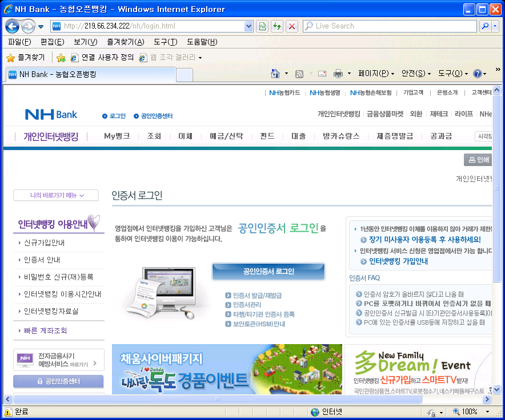Open 신규가입안내 in the sidebar
Viewport: 505px width, 420px height.
[x=44, y=243]
